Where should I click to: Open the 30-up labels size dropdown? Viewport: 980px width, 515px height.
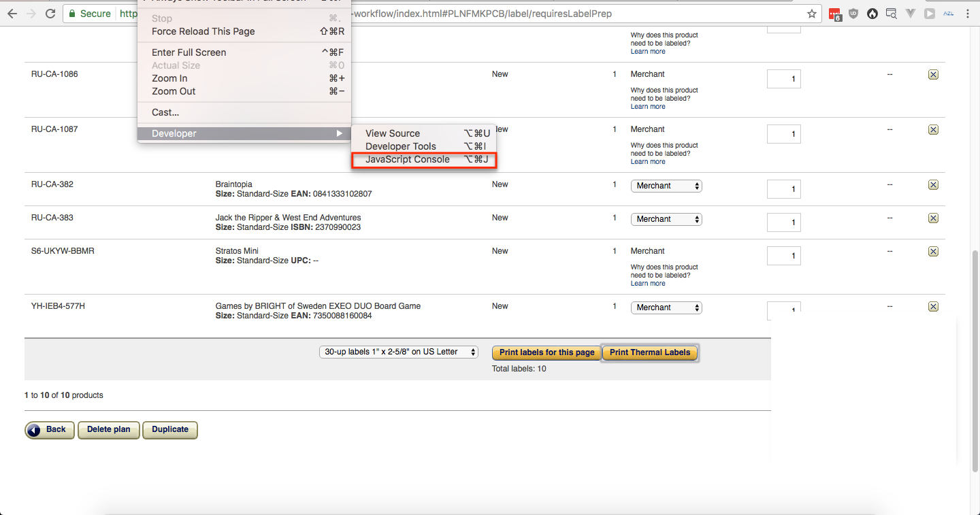click(399, 352)
